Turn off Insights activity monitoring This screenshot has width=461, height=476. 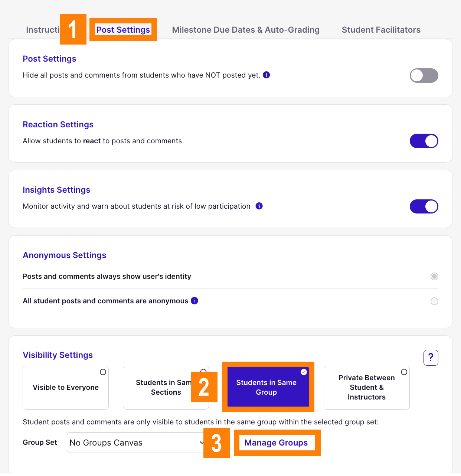(x=424, y=206)
